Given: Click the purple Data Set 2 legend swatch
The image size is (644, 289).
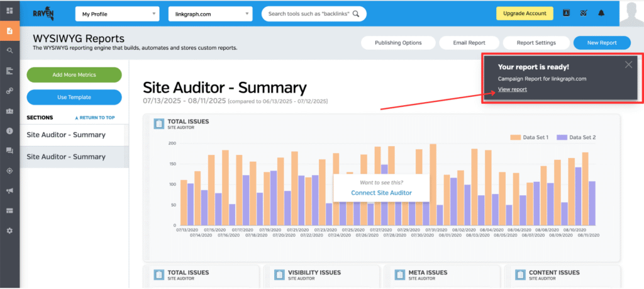Looking at the screenshot, I should [x=562, y=137].
